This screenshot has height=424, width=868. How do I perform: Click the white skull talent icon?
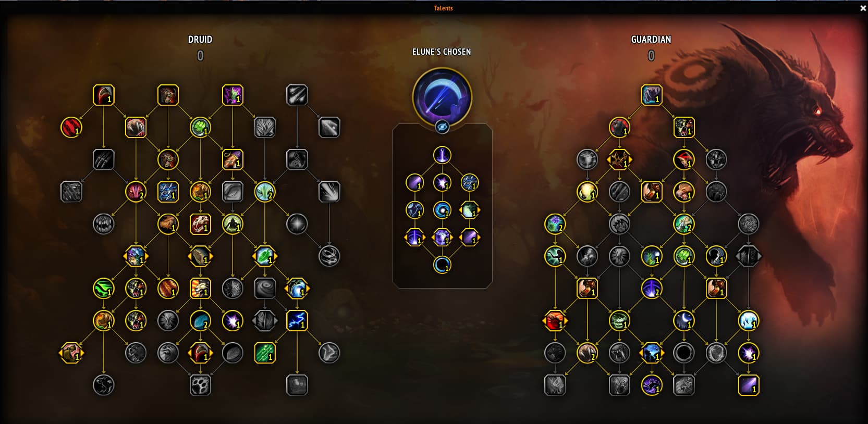coord(200,224)
